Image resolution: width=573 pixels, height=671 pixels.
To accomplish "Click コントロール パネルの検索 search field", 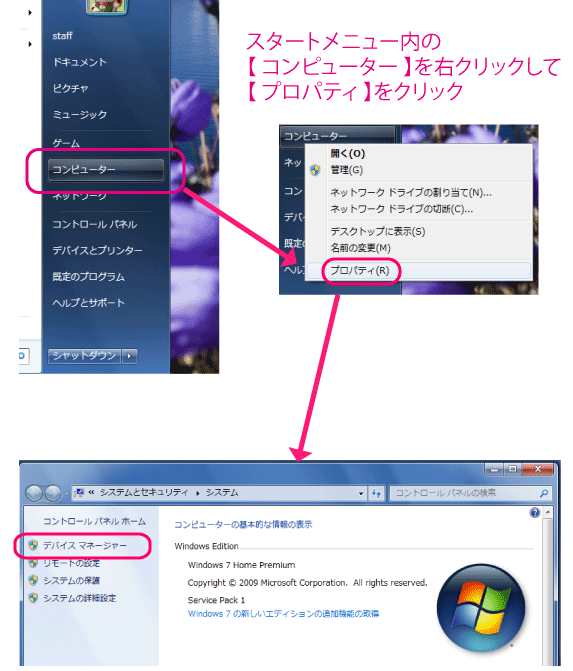I will [x=471, y=493].
